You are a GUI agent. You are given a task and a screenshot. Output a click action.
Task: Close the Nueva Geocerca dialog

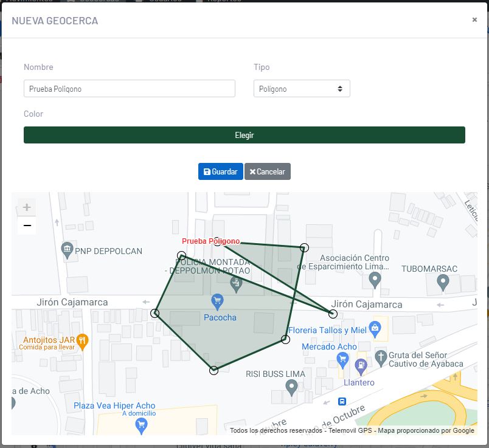[x=474, y=19]
